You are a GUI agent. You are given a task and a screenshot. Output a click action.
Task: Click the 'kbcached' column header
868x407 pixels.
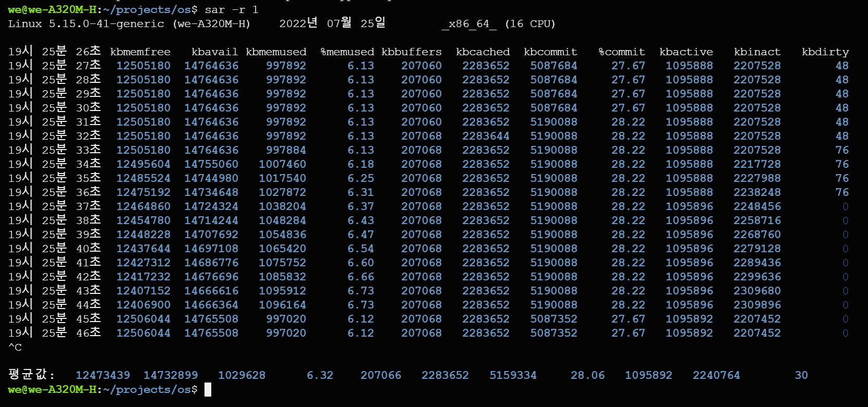483,52
